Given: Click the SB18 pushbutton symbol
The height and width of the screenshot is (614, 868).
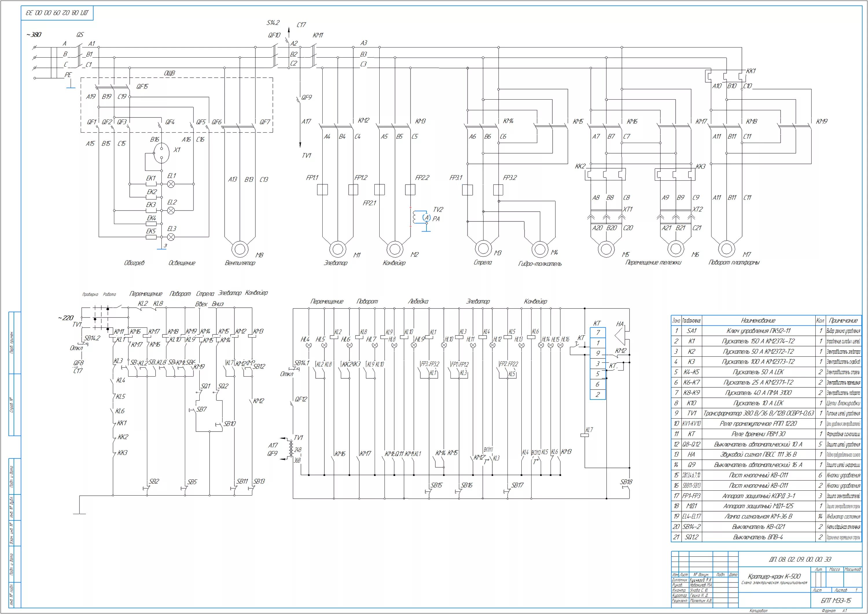Looking at the screenshot, I should click(x=626, y=488).
